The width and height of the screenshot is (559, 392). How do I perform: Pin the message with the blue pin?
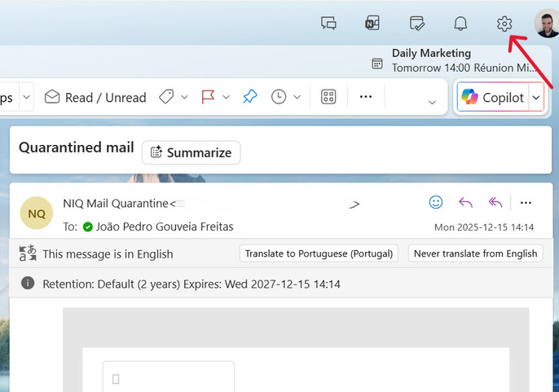[250, 97]
